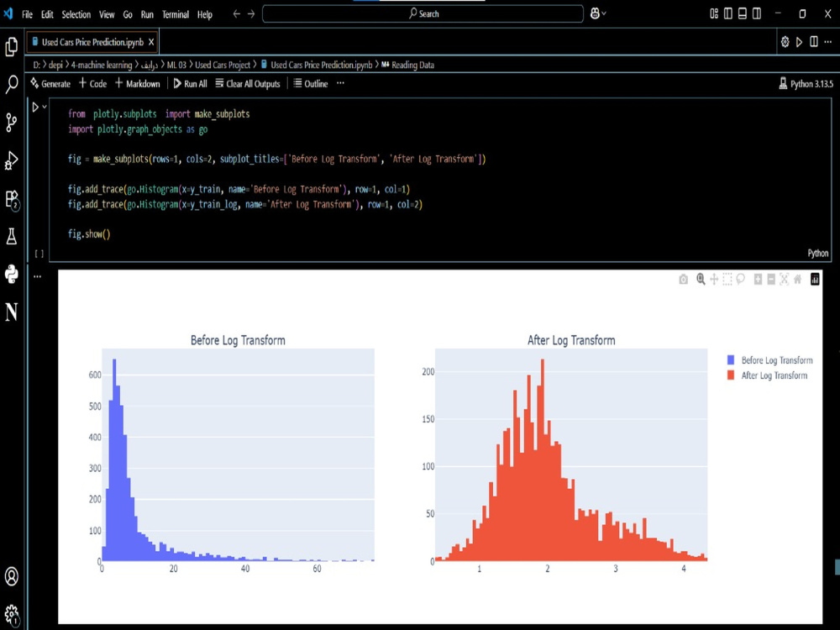Screen dimensions: 840x630
Task: Select the plot Lasso Select tool
Action: (x=740, y=279)
